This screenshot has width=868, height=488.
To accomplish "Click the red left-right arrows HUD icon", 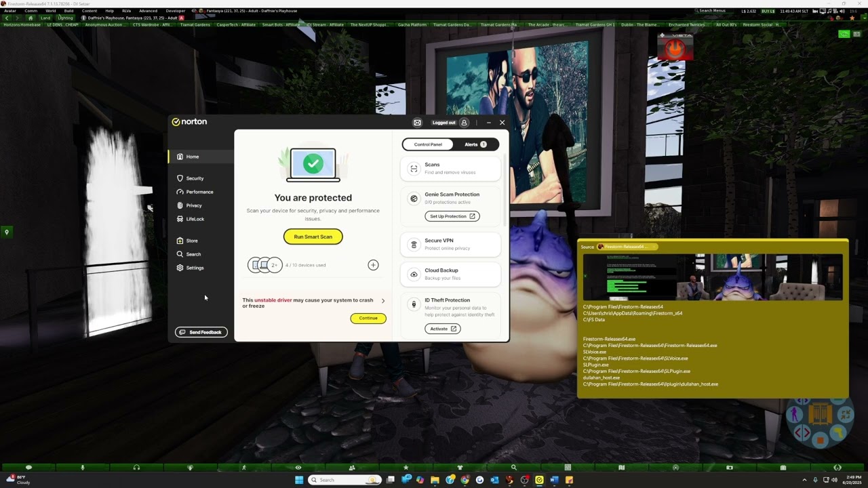I will (802, 432).
